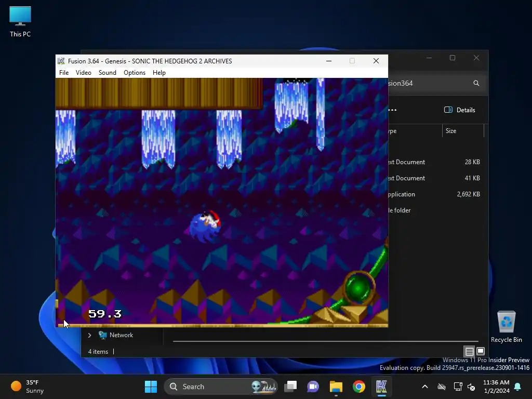This screenshot has height=399, width=532.
Task: Click the taskbar Search box
Action: point(221,387)
